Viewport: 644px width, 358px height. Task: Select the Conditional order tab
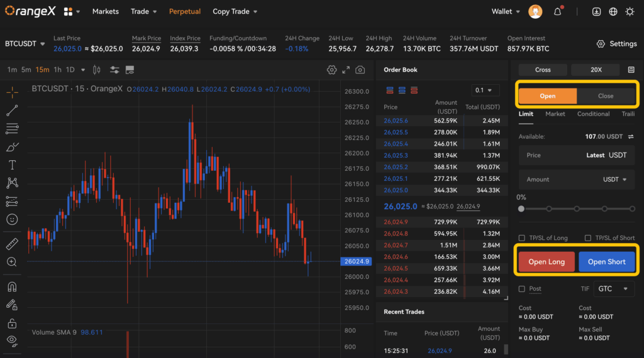(x=594, y=114)
